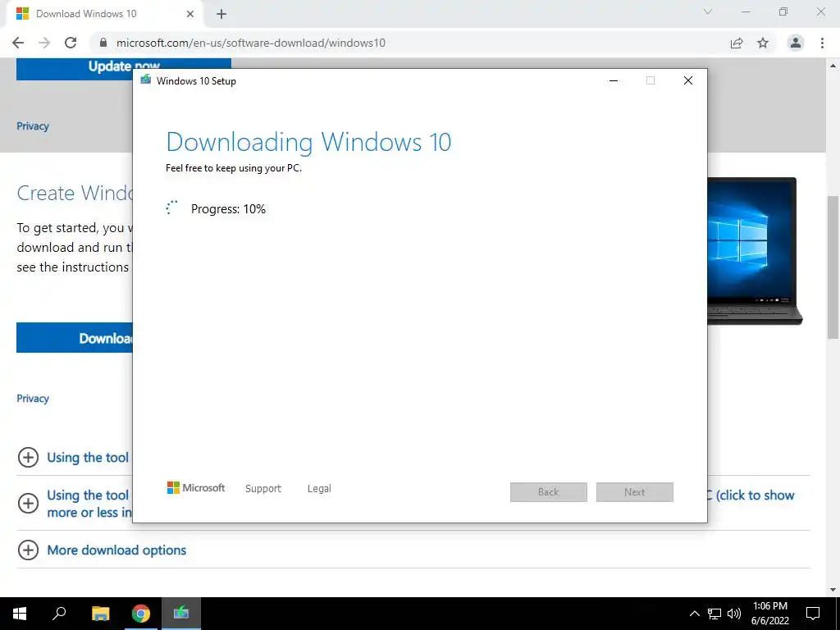Click the Privacy link below Download button
This screenshot has height=630, width=840.
pyautogui.click(x=33, y=399)
